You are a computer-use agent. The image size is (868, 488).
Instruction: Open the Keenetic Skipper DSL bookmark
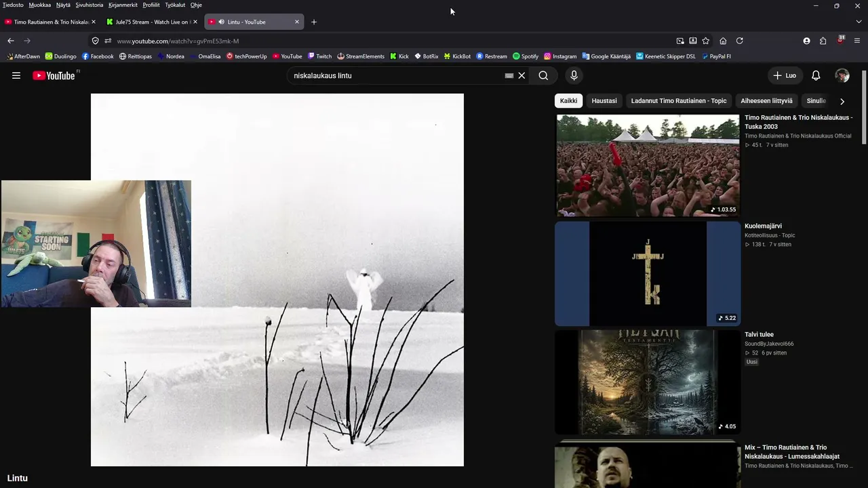(666, 56)
